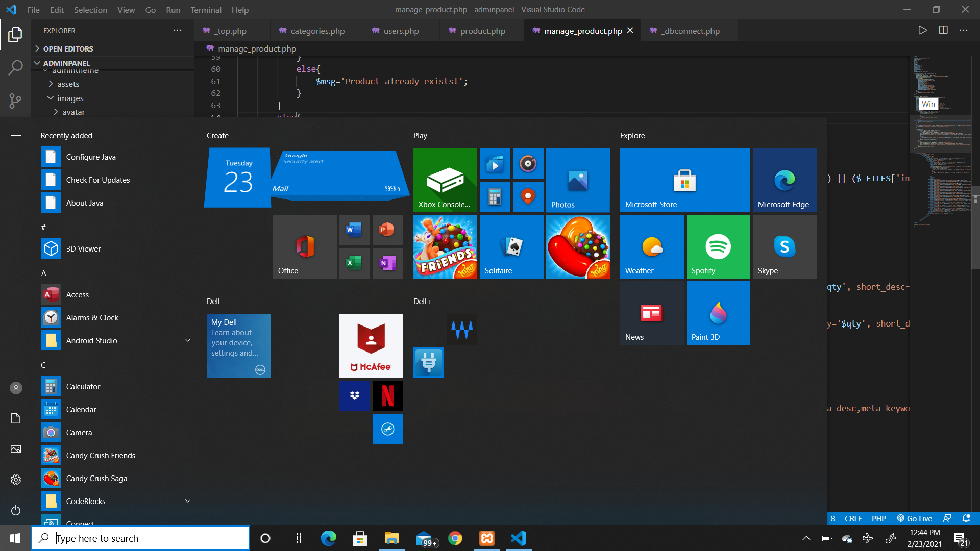Expand the CodeBlocks folder in the app list

coord(188,501)
